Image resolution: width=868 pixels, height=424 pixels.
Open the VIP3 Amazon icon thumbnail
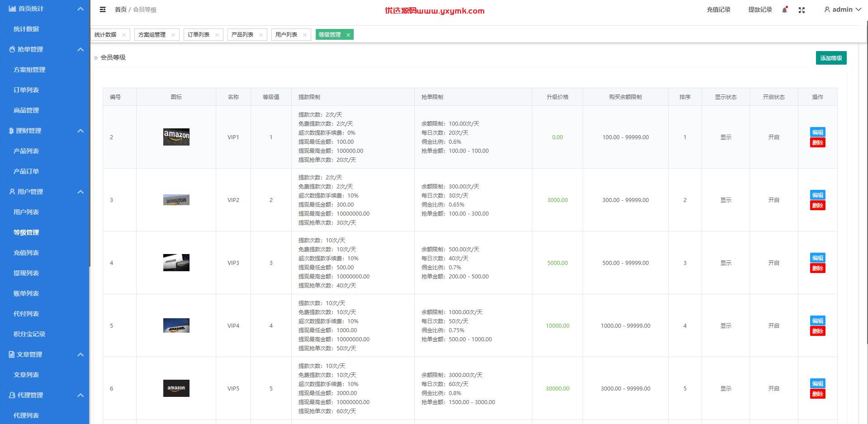tap(176, 263)
